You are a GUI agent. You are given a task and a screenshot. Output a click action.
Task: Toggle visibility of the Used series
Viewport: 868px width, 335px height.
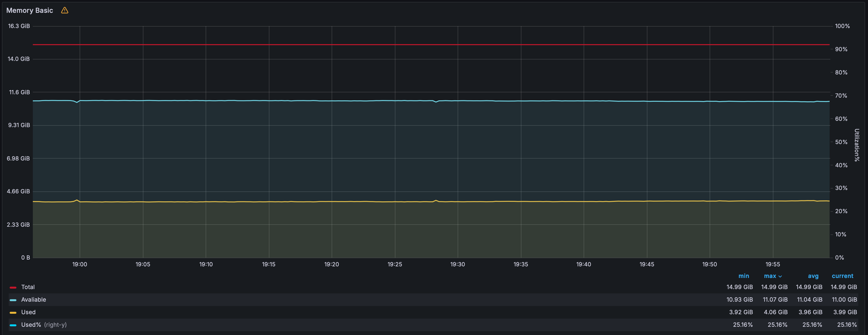pos(28,312)
